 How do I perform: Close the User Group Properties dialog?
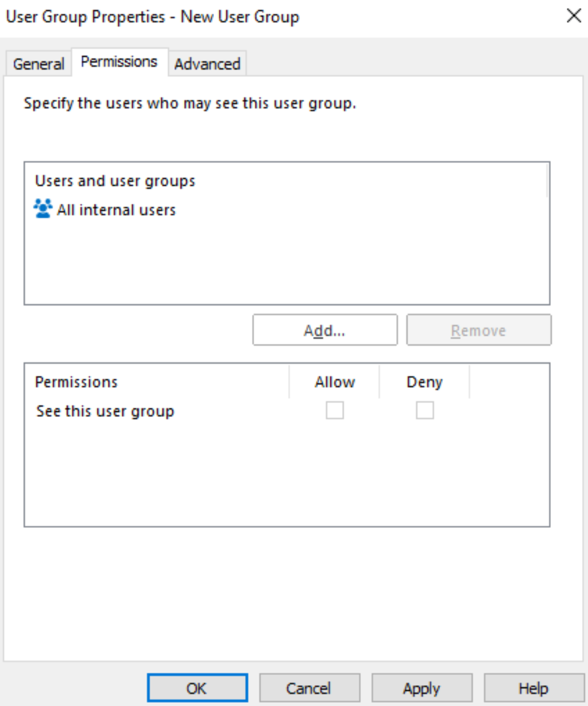click(574, 16)
